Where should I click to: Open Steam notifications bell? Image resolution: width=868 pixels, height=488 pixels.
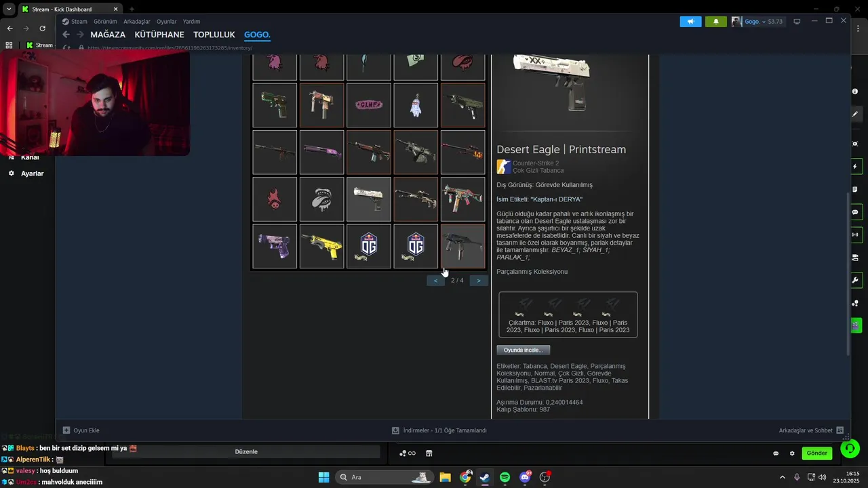pyautogui.click(x=716, y=22)
